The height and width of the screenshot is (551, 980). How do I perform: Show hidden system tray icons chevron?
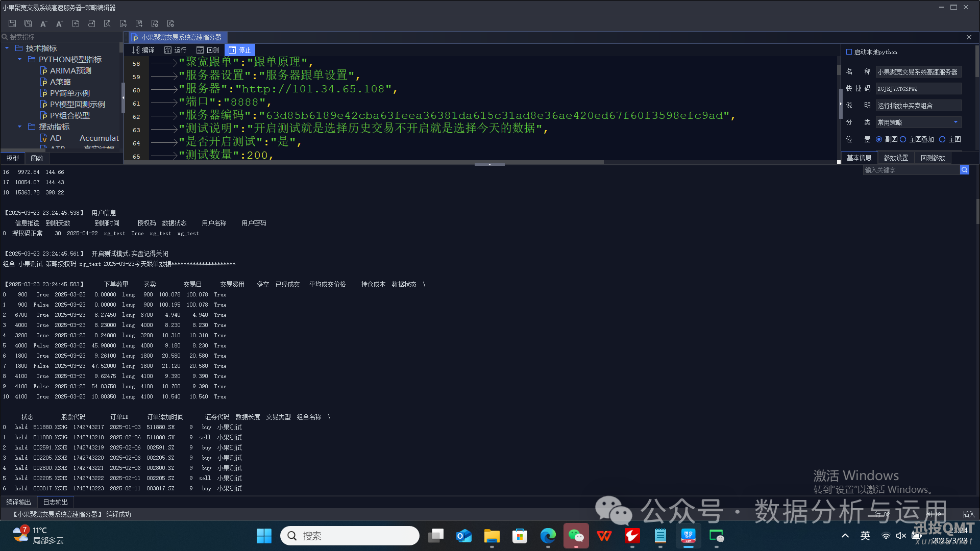(845, 536)
